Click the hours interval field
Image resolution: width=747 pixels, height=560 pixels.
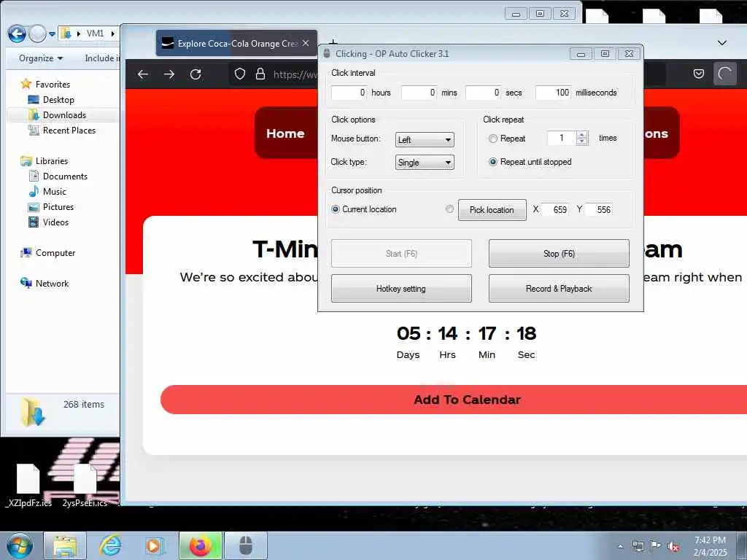tap(349, 93)
